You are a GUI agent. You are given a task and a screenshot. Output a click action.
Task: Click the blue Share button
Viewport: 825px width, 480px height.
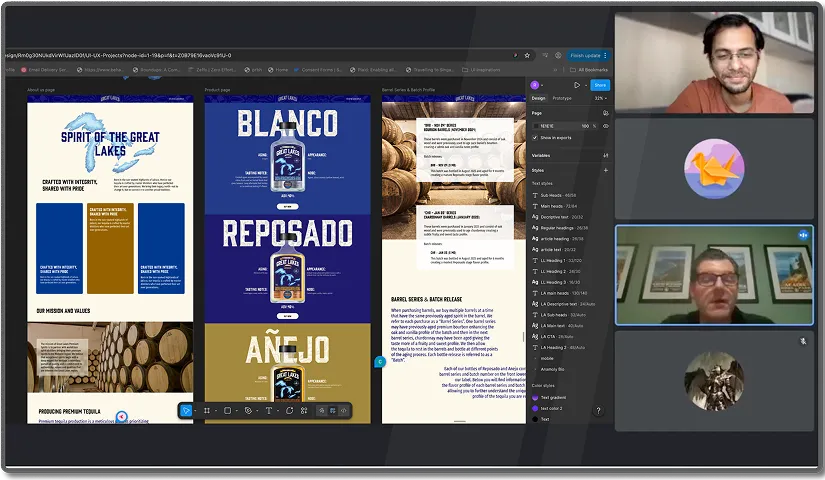click(x=600, y=85)
